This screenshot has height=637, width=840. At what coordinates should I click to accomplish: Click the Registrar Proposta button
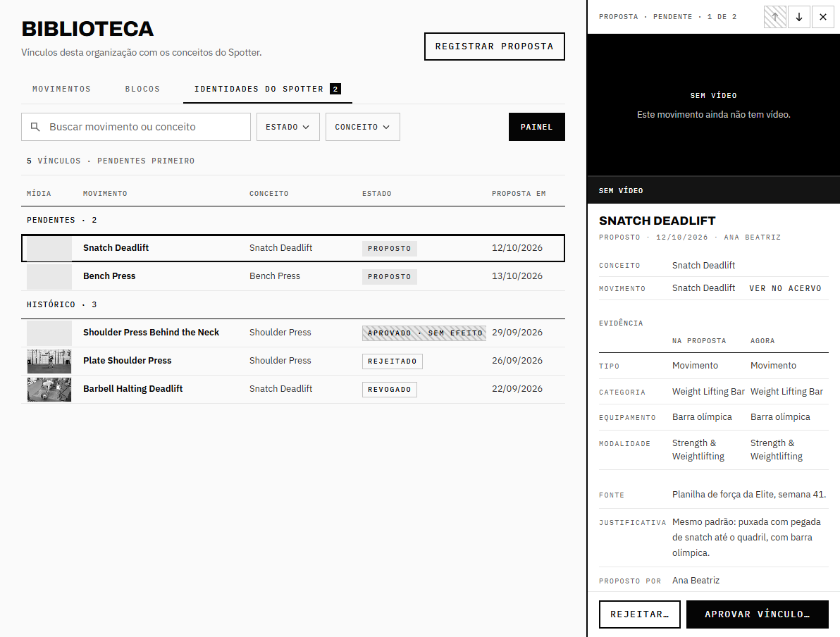[495, 47]
